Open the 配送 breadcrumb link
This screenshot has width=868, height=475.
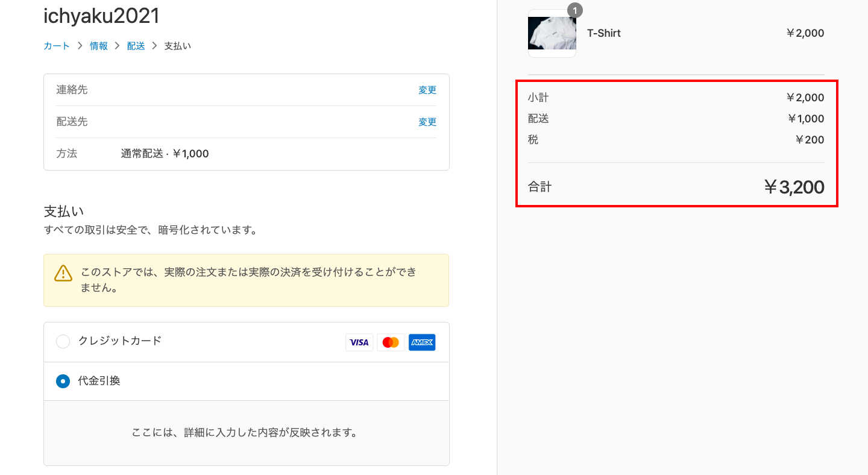pyautogui.click(x=136, y=46)
